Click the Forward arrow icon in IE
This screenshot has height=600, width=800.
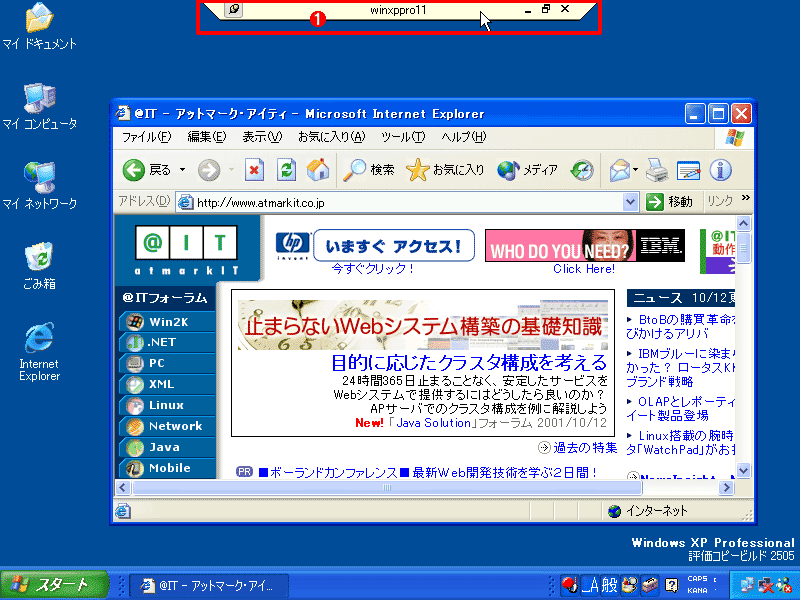tap(209, 170)
